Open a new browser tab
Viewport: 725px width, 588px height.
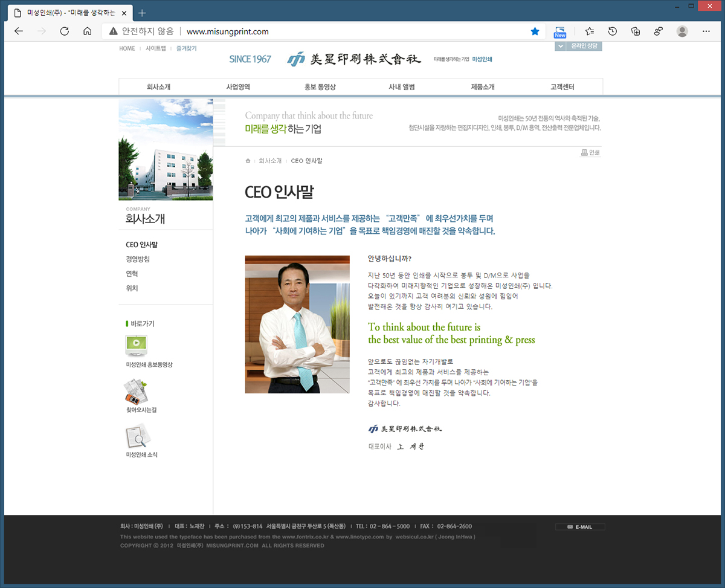click(x=142, y=13)
